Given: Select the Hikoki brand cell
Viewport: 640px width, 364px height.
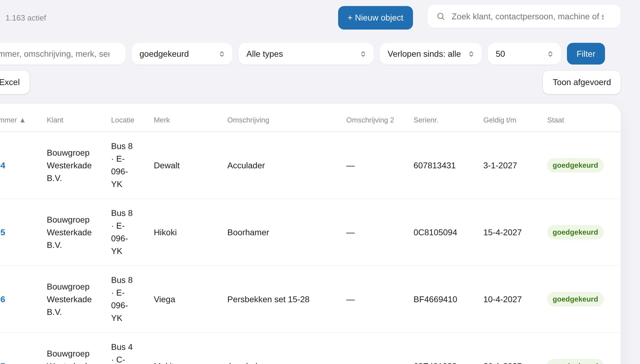Looking at the screenshot, I should [165, 233].
